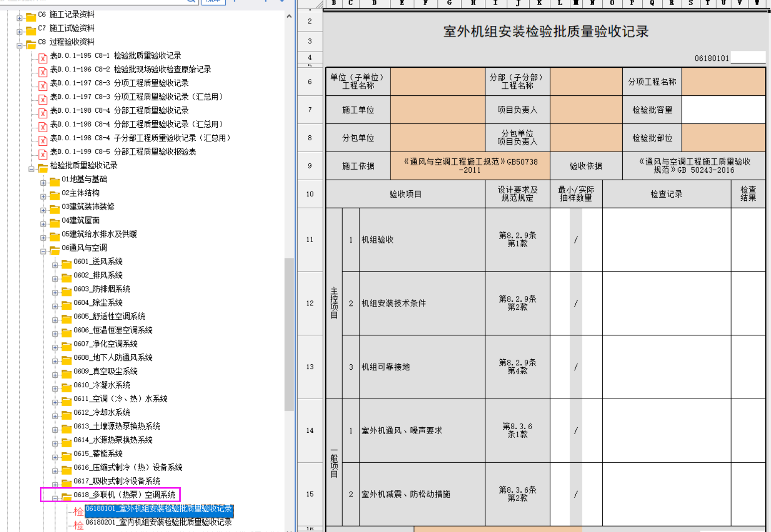Viewport: 771px width, 532px height.
Task: Click the 0609_真空吸尘系统 folder icon
Action: (x=66, y=374)
